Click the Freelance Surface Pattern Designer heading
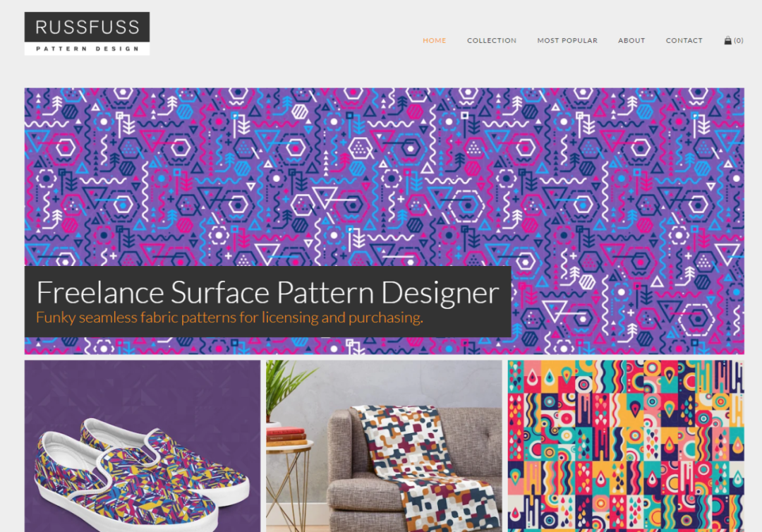This screenshot has height=532, width=762. (267, 292)
